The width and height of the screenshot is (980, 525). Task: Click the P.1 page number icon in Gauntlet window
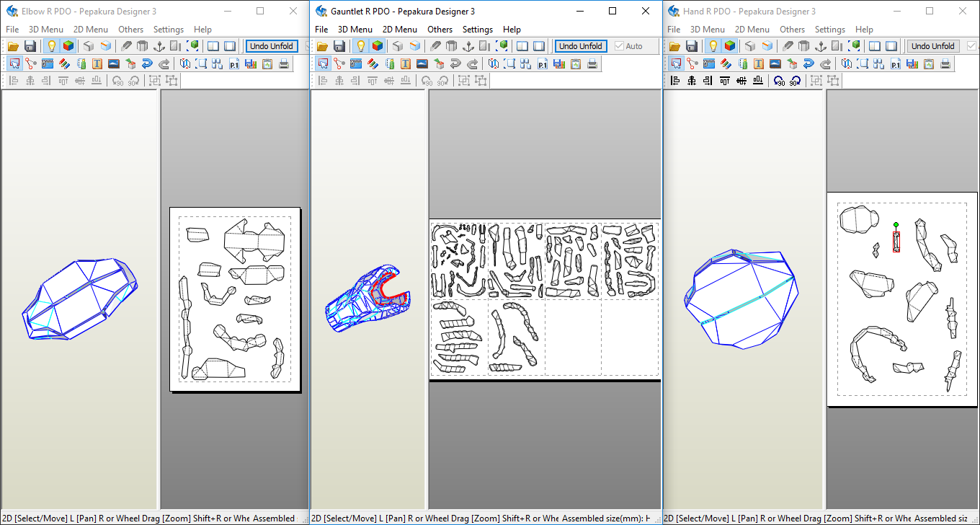click(x=543, y=63)
